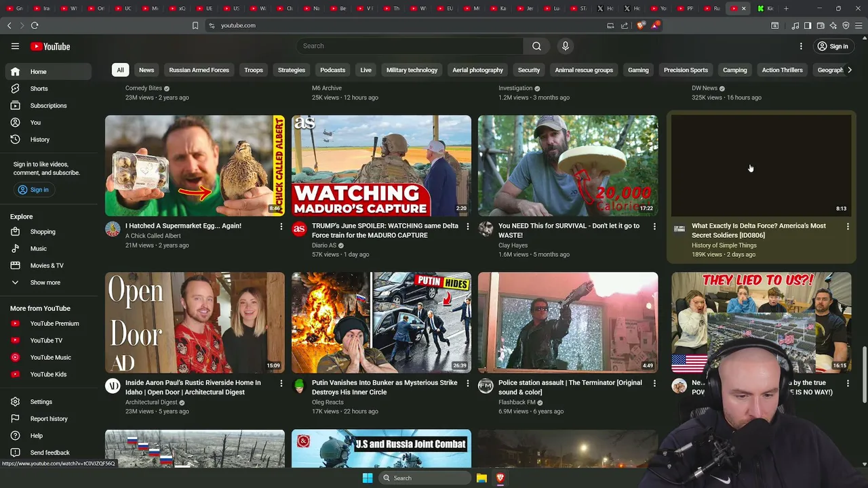The image size is (868, 488).
Task: Open Settings in sidebar
Action: click(x=48, y=402)
